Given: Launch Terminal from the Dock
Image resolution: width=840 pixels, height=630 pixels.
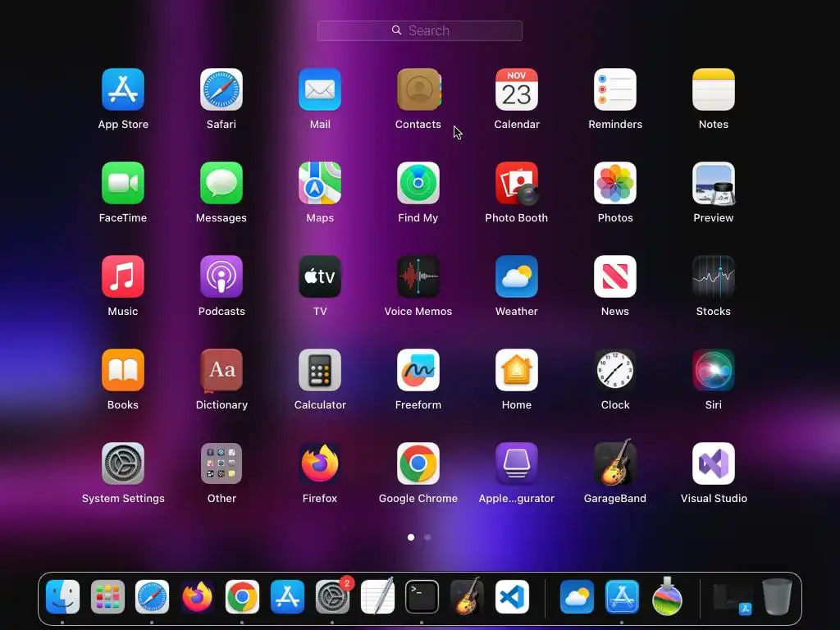Looking at the screenshot, I should (422, 597).
